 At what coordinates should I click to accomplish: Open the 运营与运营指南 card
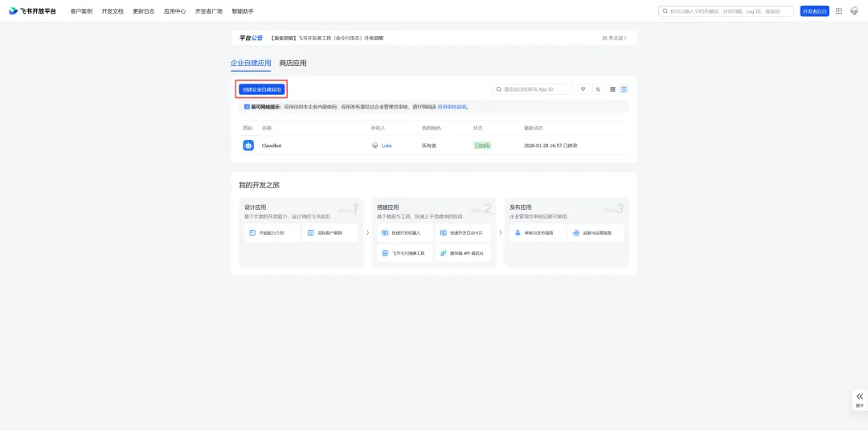click(x=596, y=232)
